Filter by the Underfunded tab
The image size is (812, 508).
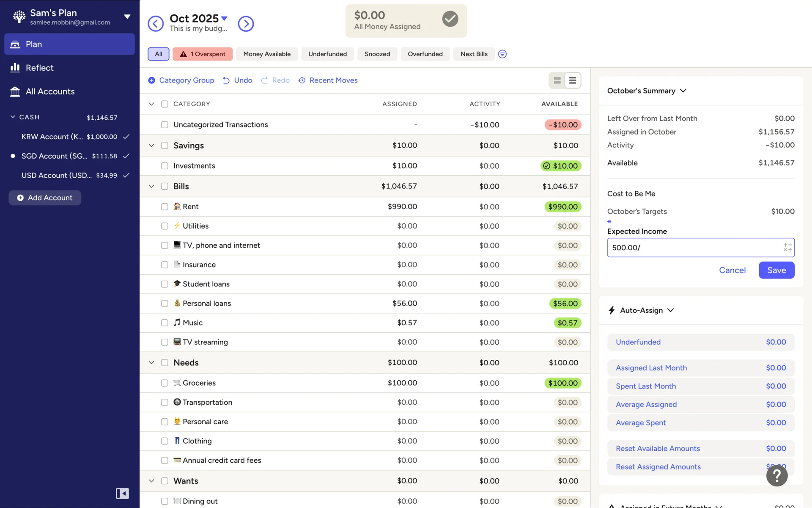coord(327,54)
